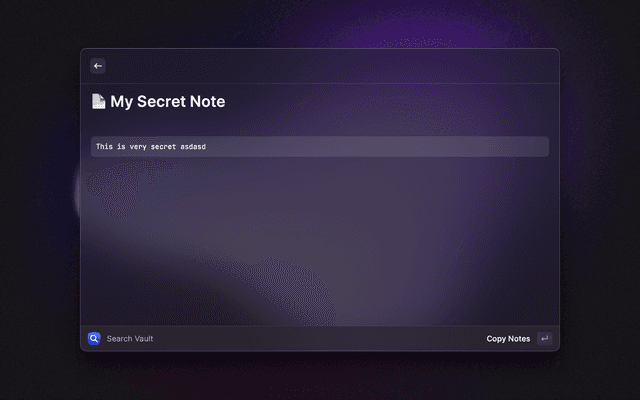Image resolution: width=640 pixels, height=400 pixels.
Task: Click the word 'Note' in the title
Action: tap(207, 102)
